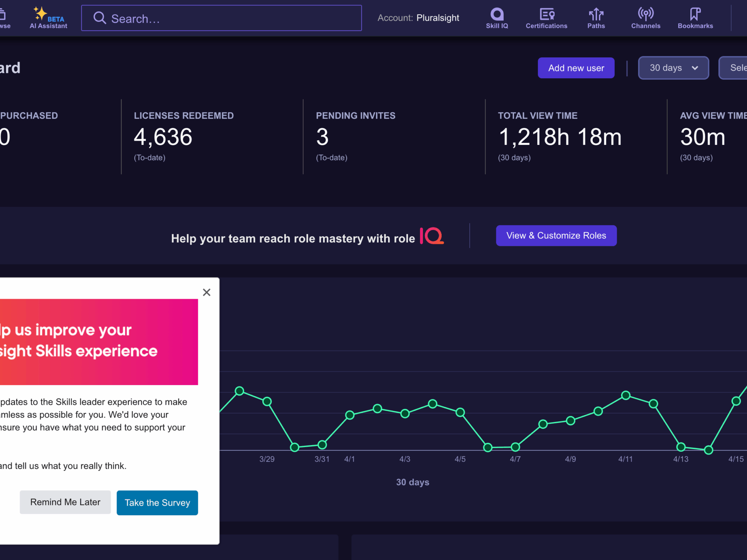Close the survey popup
Image resolution: width=747 pixels, height=560 pixels.
pos(207,292)
